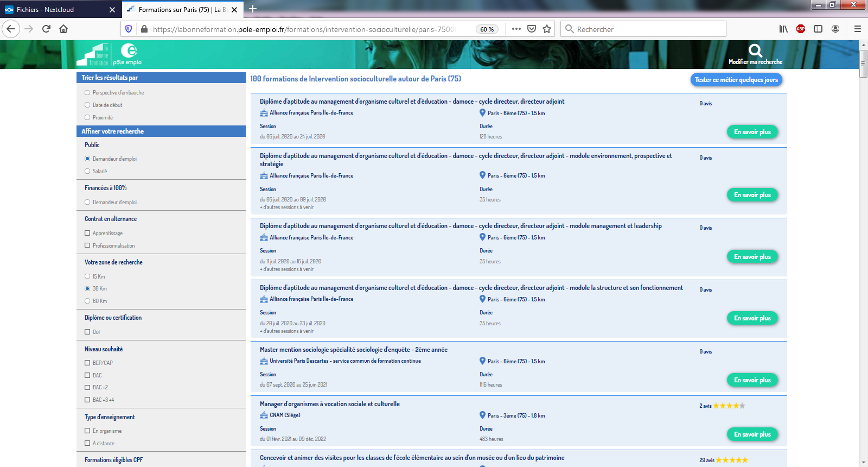Image resolution: width=868 pixels, height=467 pixels.
Task: Open the Firefox library icon
Action: [x=783, y=29]
